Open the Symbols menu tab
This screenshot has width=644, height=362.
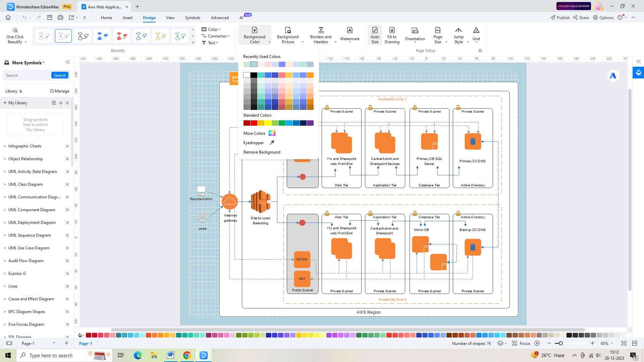coord(192,18)
